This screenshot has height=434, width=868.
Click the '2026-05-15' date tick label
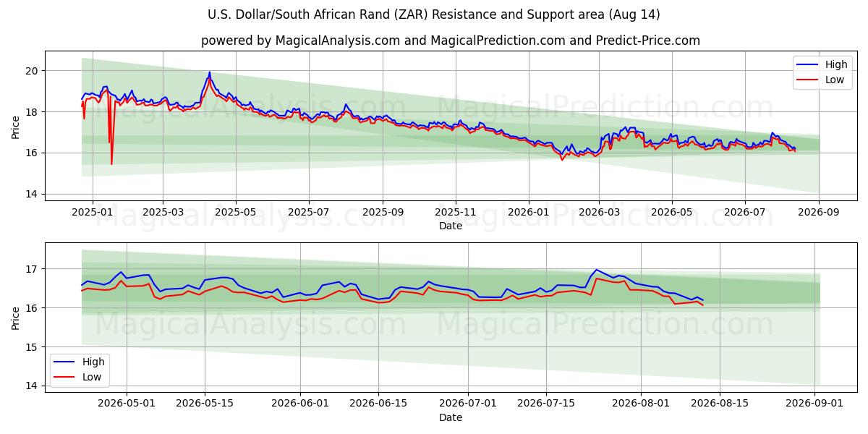[205, 404]
